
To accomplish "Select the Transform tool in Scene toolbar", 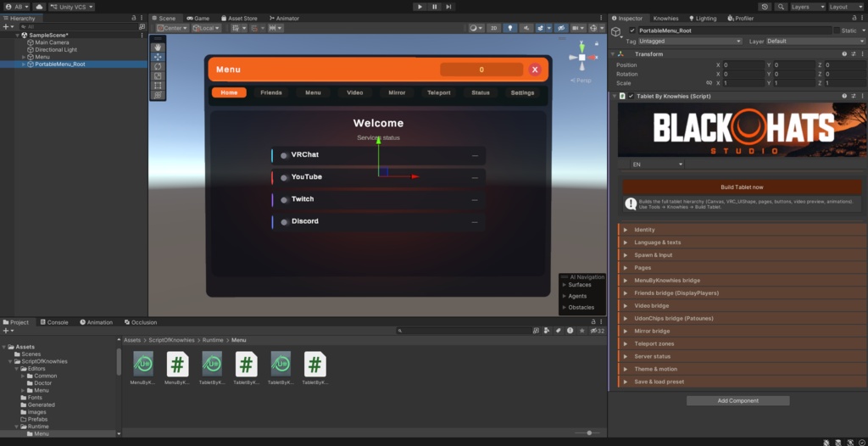I will (158, 95).
